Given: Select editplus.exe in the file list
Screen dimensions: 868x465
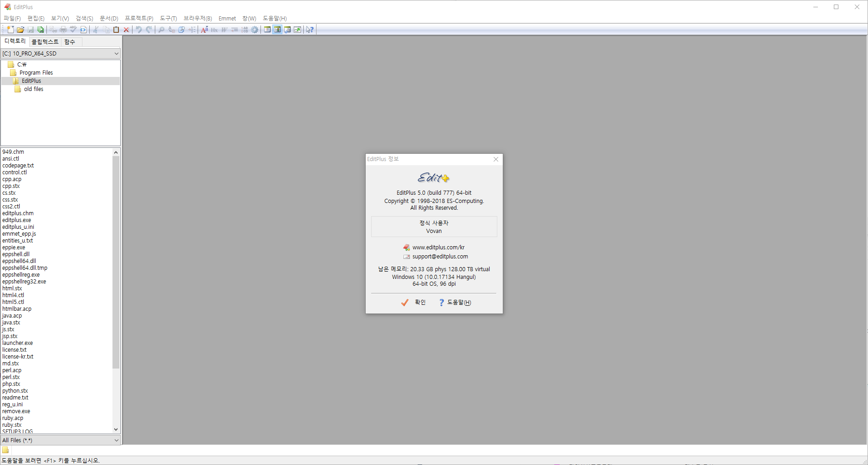Looking at the screenshot, I should point(17,220).
